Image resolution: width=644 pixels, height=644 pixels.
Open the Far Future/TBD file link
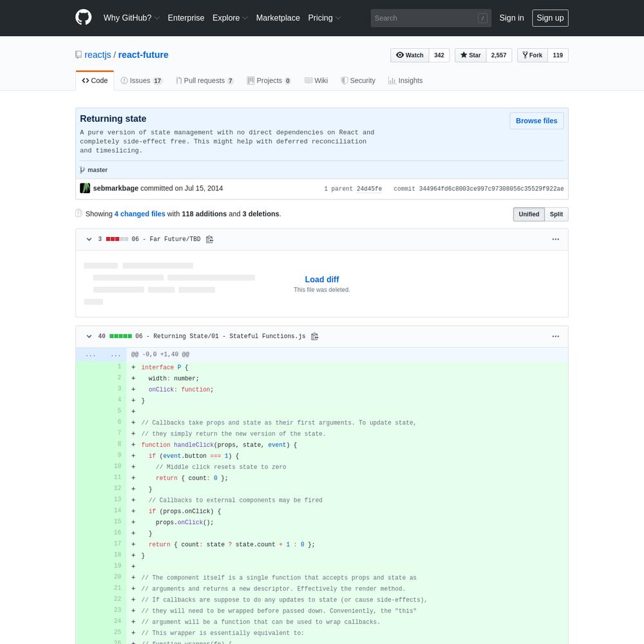166,239
